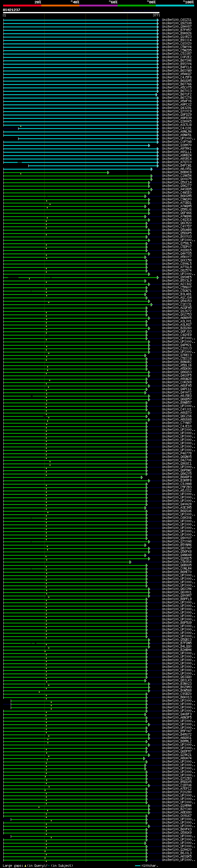Select hit UniRef100_B8BHC8

point(176,172)
